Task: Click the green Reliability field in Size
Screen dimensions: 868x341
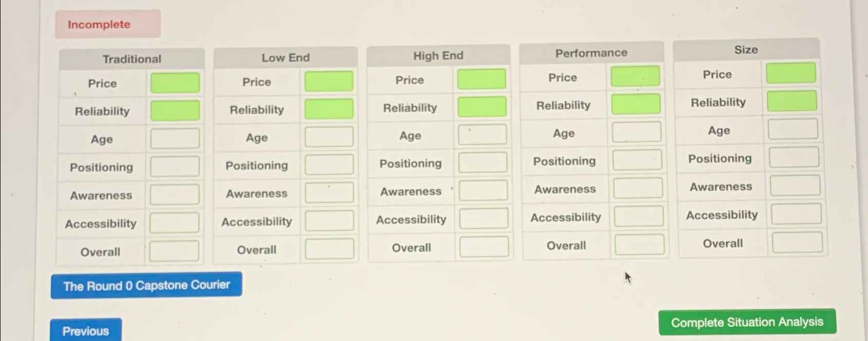Action: click(x=792, y=101)
